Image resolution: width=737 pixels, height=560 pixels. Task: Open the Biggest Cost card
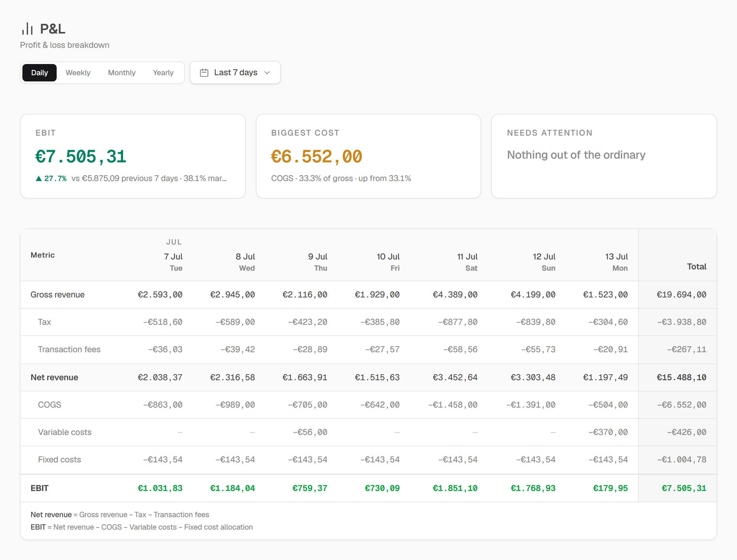pyautogui.click(x=368, y=156)
